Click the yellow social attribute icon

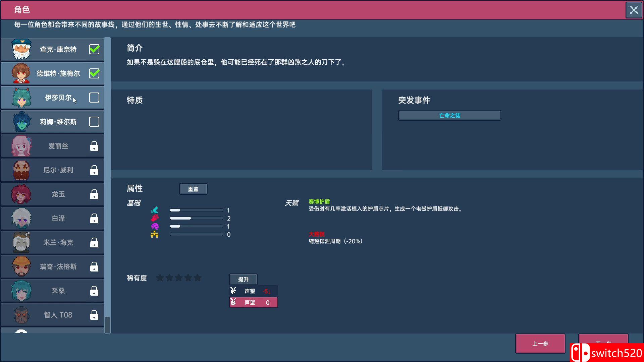(155, 234)
